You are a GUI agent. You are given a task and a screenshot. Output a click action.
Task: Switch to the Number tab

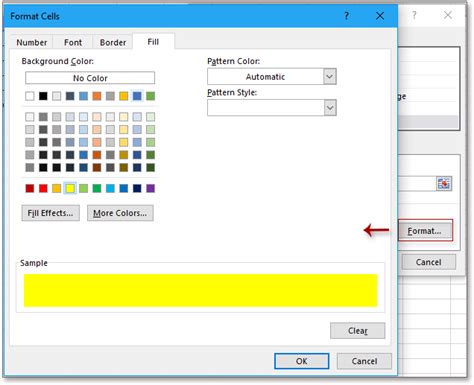(32, 43)
